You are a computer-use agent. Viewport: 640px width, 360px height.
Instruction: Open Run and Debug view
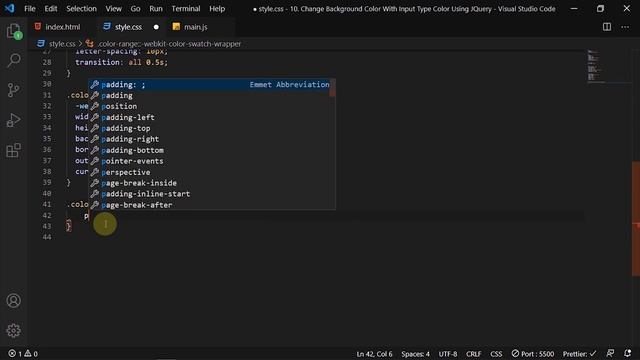[13, 120]
